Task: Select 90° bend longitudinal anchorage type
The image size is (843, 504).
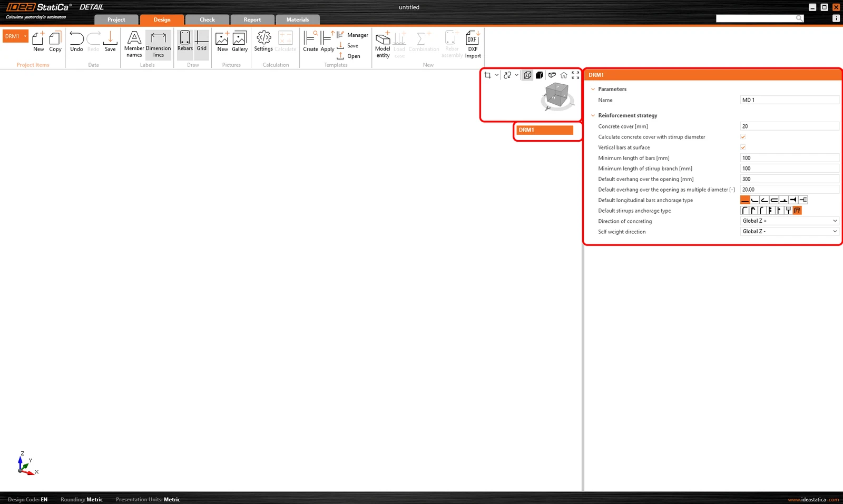Action: [755, 200]
